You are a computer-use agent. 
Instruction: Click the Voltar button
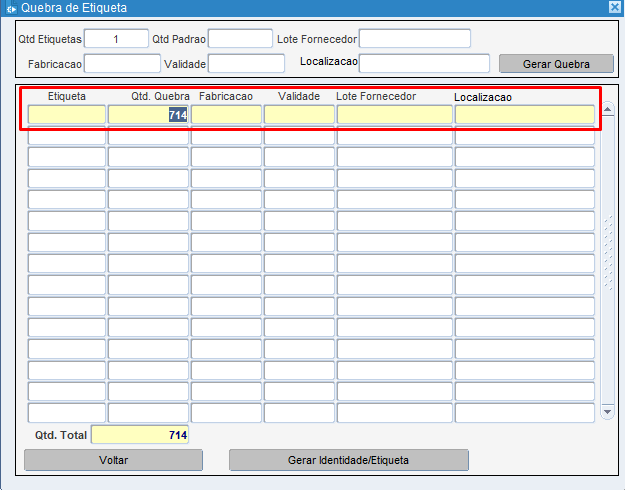[x=113, y=460]
